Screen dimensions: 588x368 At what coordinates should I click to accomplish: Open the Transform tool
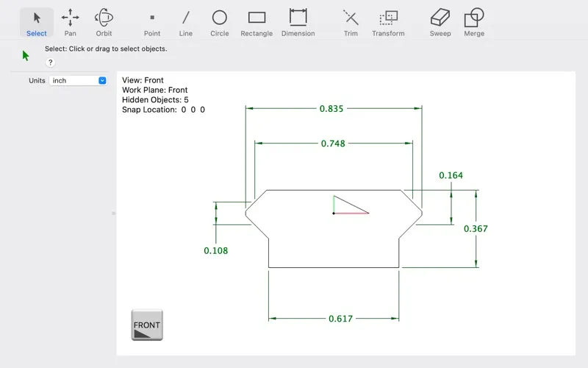pyautogui.click(x=388, y=23)
